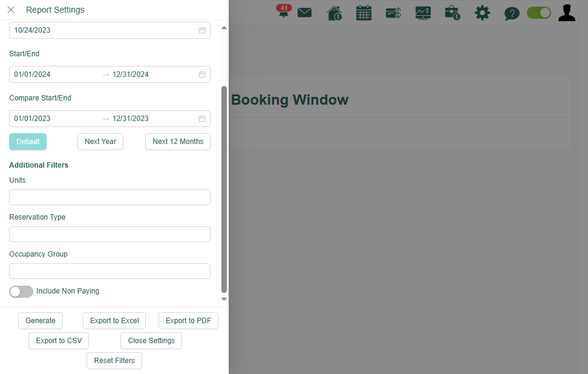Open the Units filter dropdown

pos(109,197)
